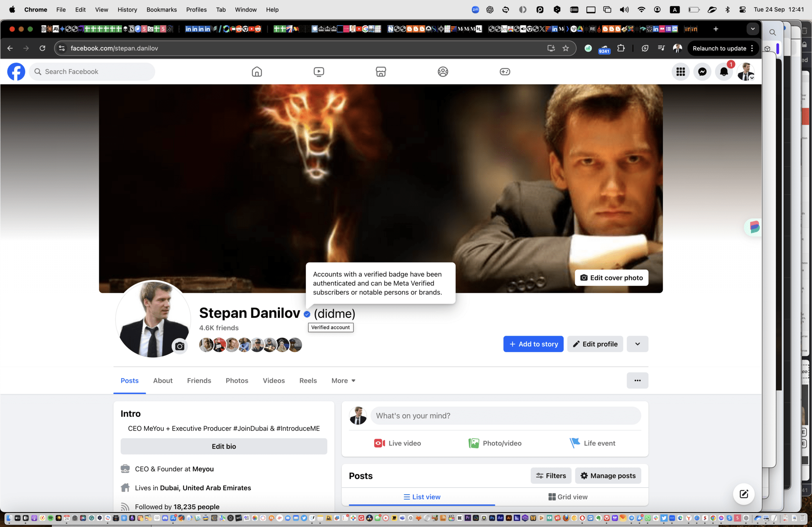Bookmark page with the star icon
This screenshot has height=527, width=812.
(x=566, y=48)
